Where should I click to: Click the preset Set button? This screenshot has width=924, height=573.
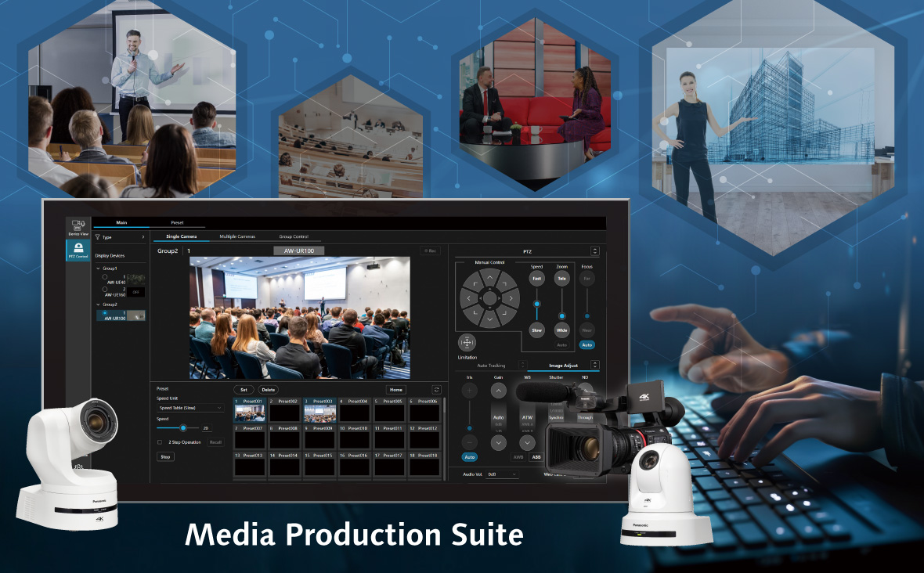244,389
